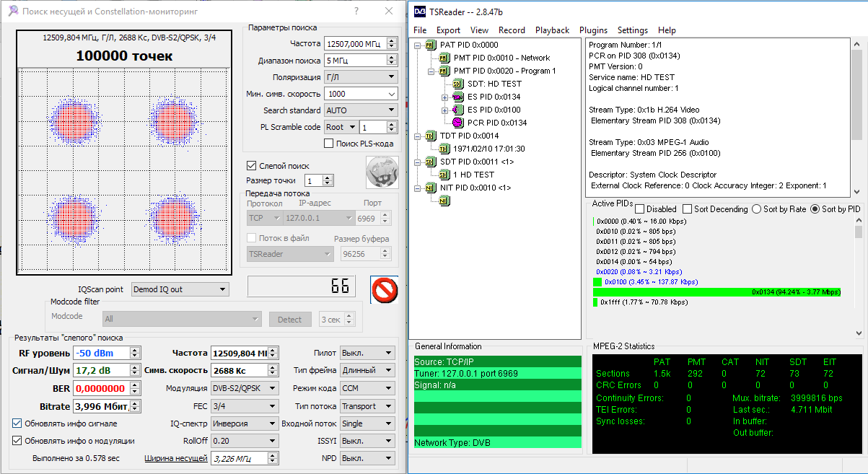
Task: Uncheck Обновлять инфо сигнале checkbox
Action: 17,423
